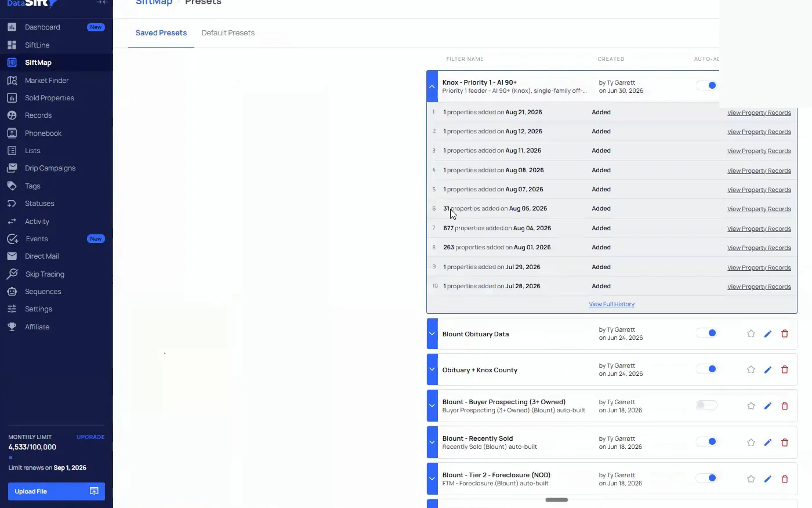Switch to the Saved Presets tab
The width and height of the screenshot is (812, 508).
point(161,33)
